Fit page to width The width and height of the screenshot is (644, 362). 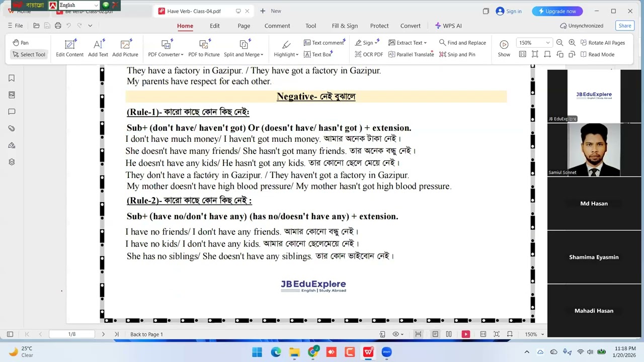tap(547, 54)
